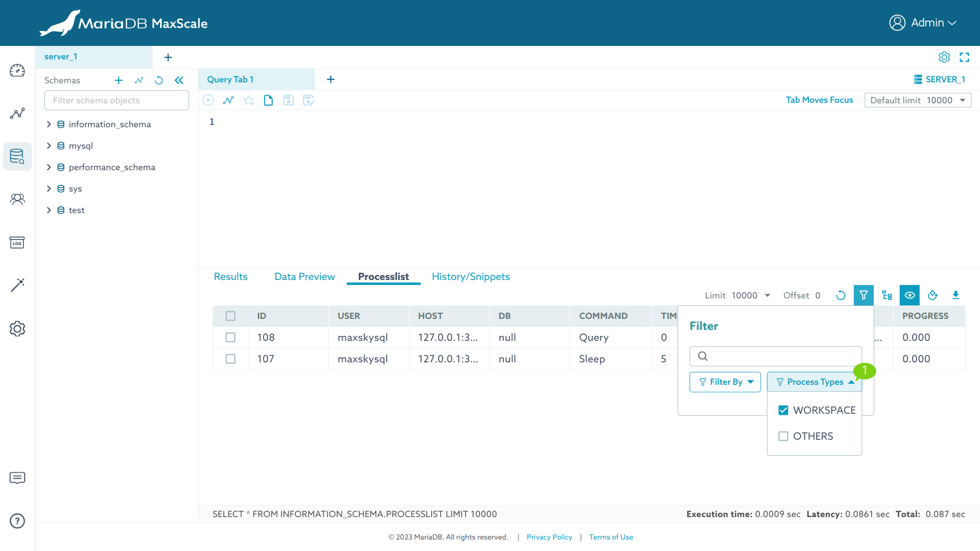
Task: Expand the information_schema tree node
Action: point(49,124)
